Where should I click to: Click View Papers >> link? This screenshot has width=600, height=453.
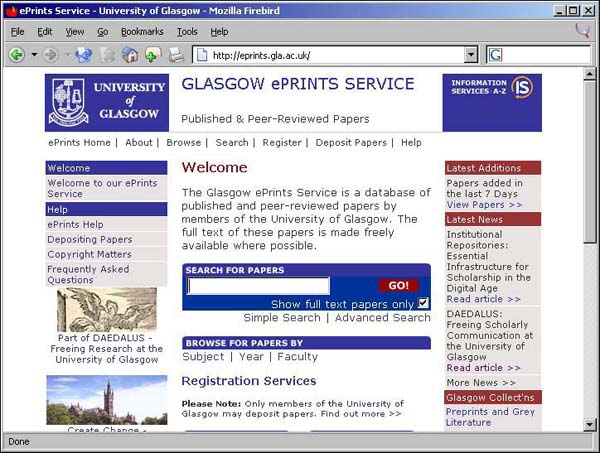484,205
